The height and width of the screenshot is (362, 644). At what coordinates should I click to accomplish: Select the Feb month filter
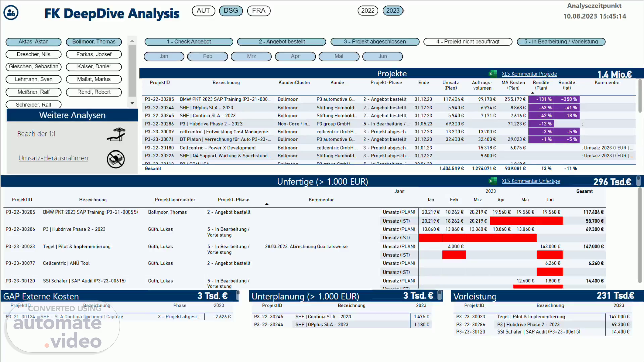(x=208, y=56)
